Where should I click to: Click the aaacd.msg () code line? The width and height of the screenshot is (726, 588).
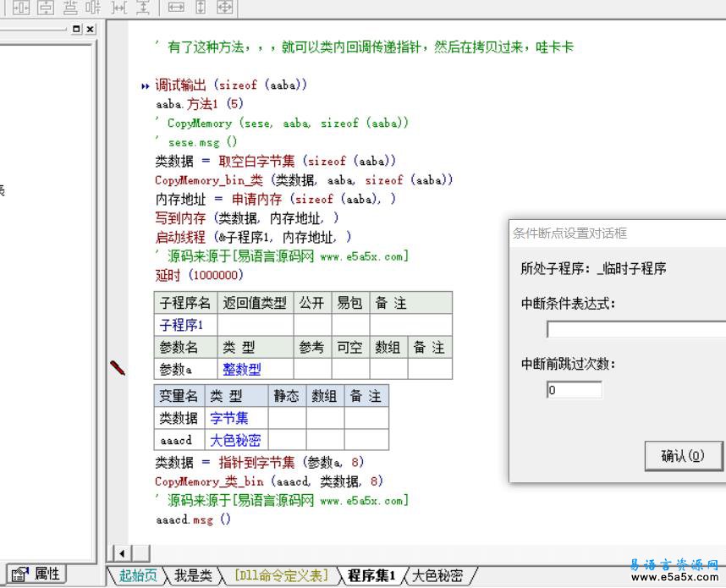click(x=193, y=519)
